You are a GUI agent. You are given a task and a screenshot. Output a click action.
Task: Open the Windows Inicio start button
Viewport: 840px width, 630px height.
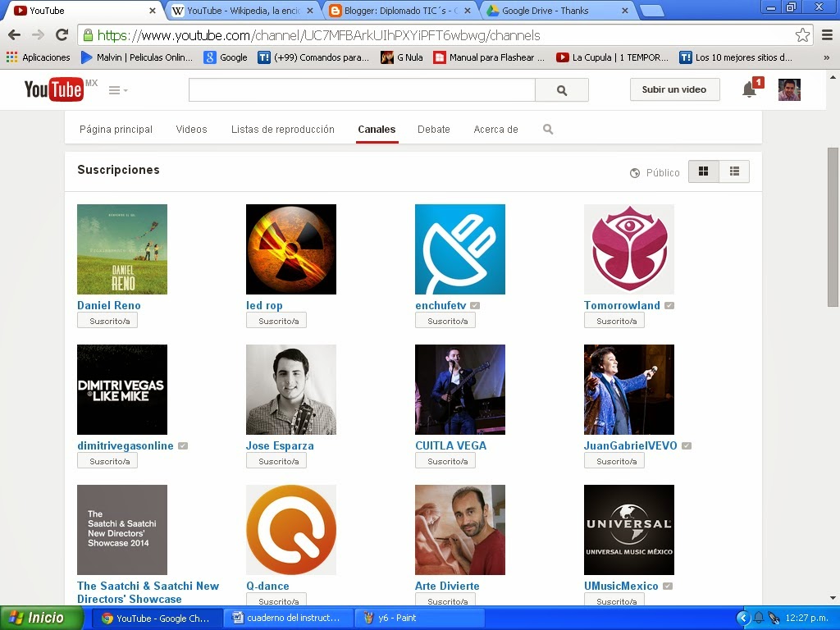[x=41, y=618]
